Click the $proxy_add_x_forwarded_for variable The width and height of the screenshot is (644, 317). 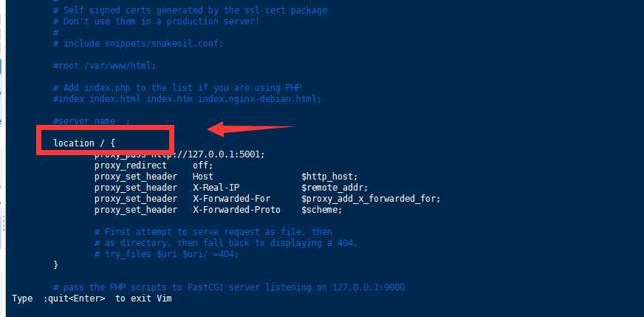(x=371, y=199)
